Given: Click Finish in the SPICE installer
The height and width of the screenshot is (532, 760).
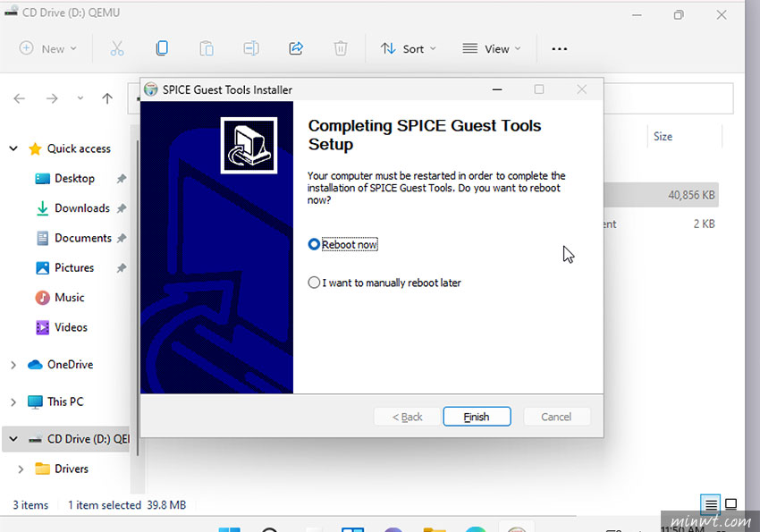Looking at the screenshot, I should pos(477,417).
